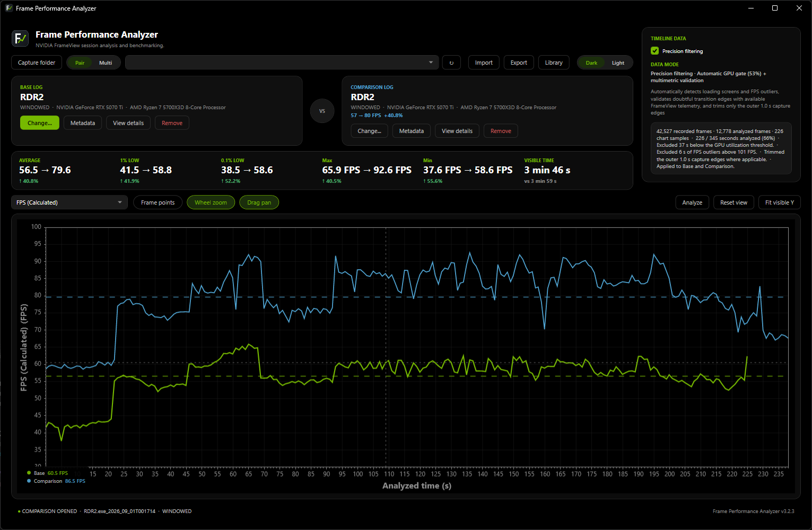
Task: View details of the base log
Action: coord(128,123)
